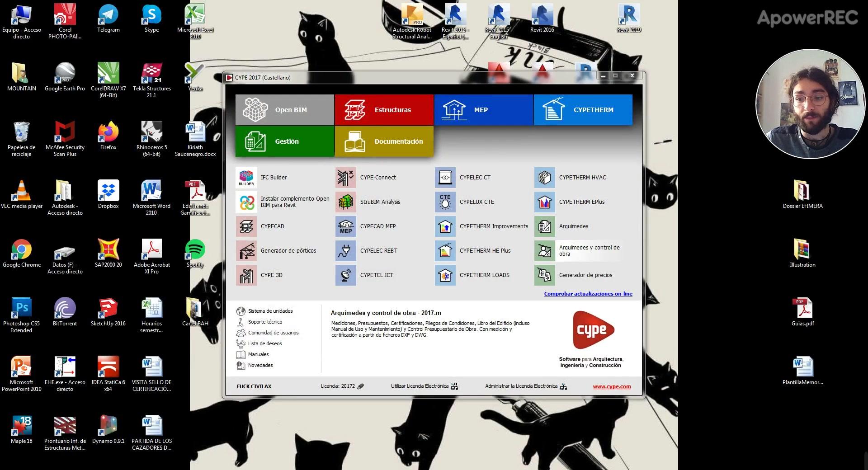Select SAP2000 20 desktop icon

tap(108, 254)
